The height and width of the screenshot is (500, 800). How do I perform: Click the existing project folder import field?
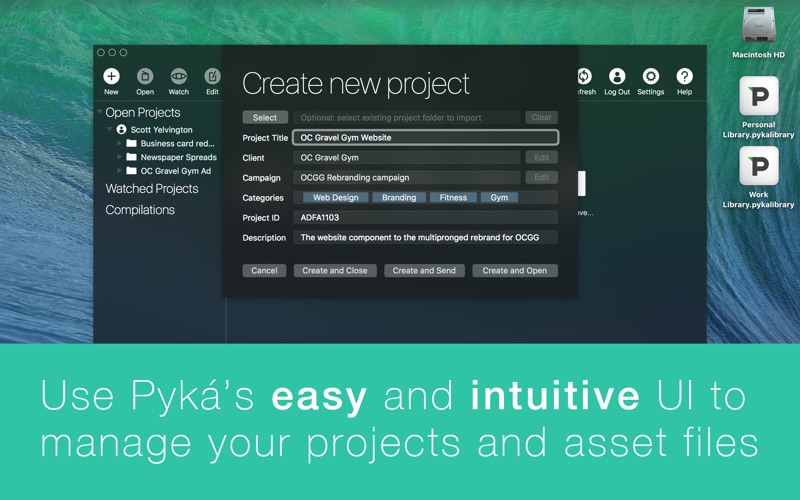pyautogui.click(x=407, y=117)
